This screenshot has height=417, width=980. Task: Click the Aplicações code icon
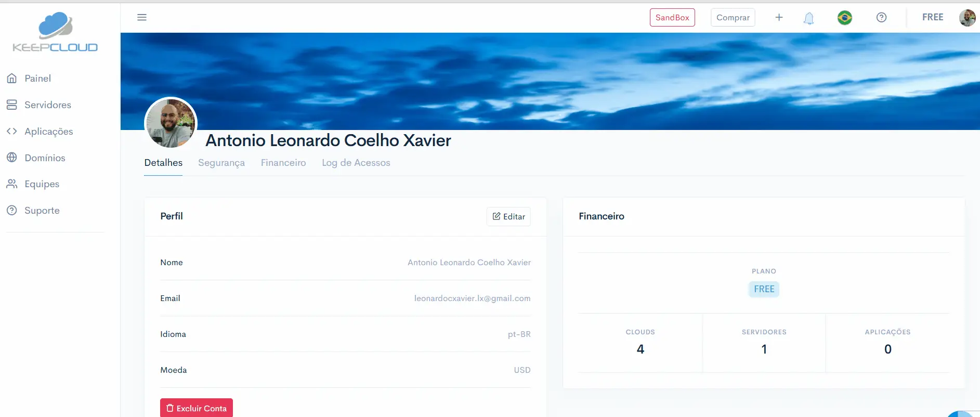tap(12, 131)
